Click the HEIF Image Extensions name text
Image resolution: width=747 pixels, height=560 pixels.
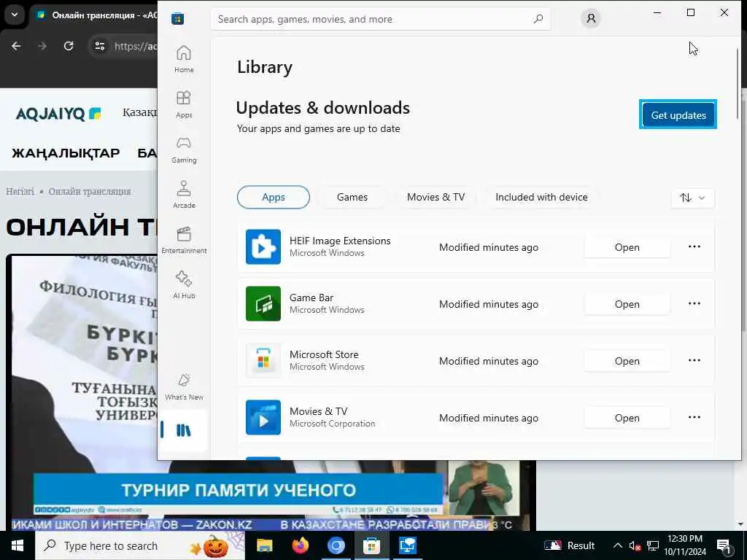click(340, 241)
